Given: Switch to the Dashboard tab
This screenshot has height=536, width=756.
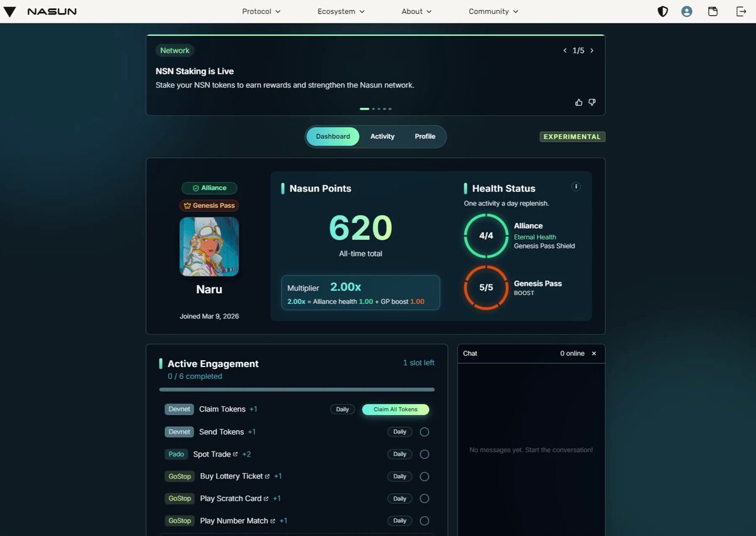Looking at the screenshot, I should click(x=333, y=137).
